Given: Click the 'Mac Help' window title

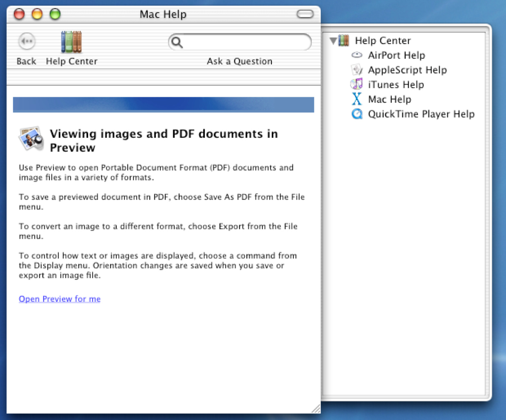Looking at the screenshot, I should click(163, 14).
